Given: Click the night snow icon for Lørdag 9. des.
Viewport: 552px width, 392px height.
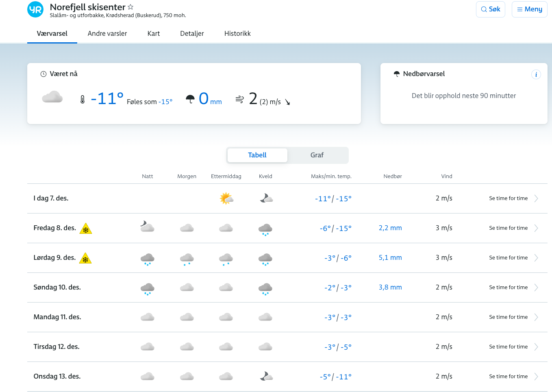Looking at the screenshot, I should tap(148, 259).
